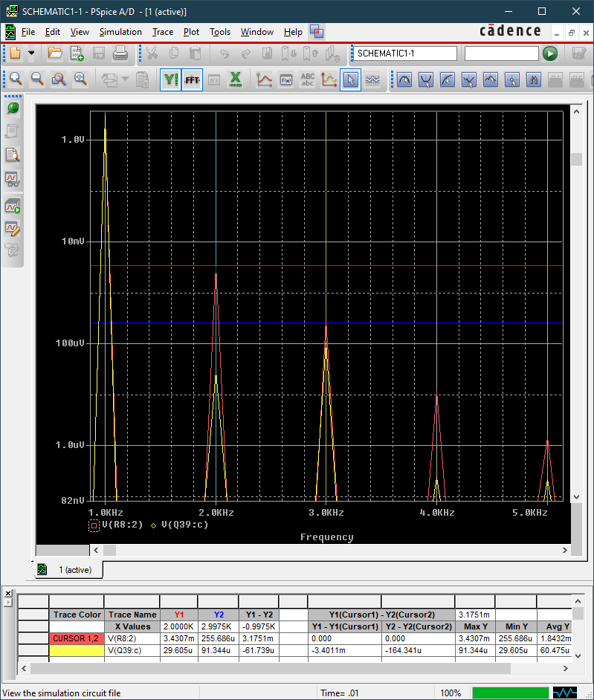The height and width of the screenshot is (700, 594).
Task: Expand the New file dropdown arrow
Action: click(31, 54)
